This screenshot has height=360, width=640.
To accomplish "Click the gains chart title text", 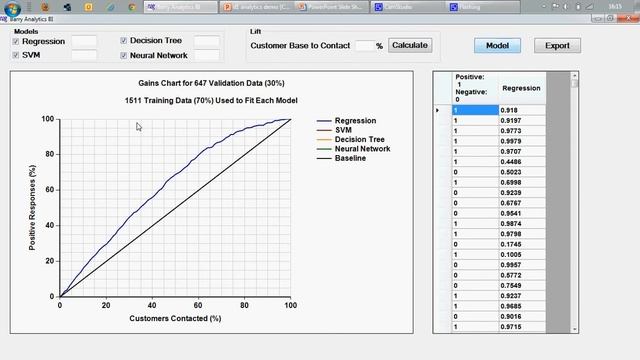I will coord(211,83).
